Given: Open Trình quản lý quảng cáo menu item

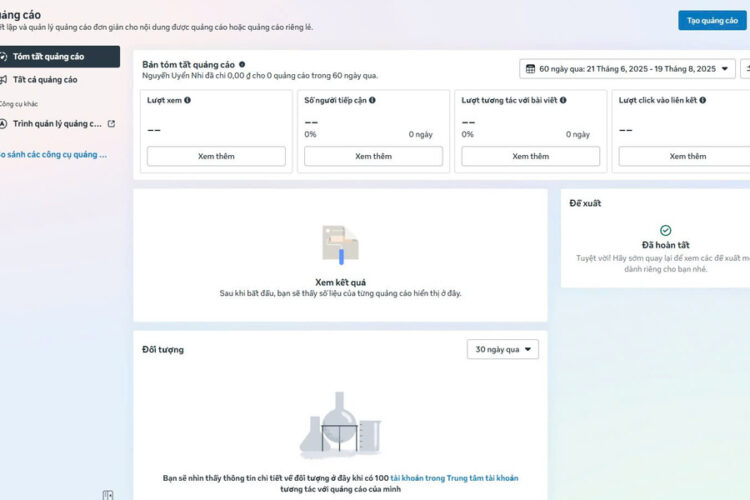Looking at the screenshot, I should (57, 124).
